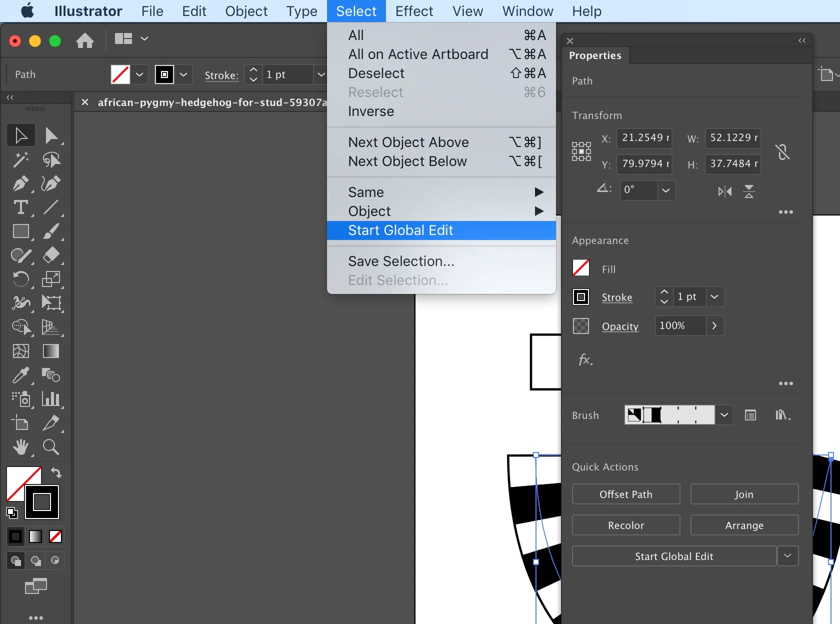Select the Magic Wand tool

click(21, 159)
